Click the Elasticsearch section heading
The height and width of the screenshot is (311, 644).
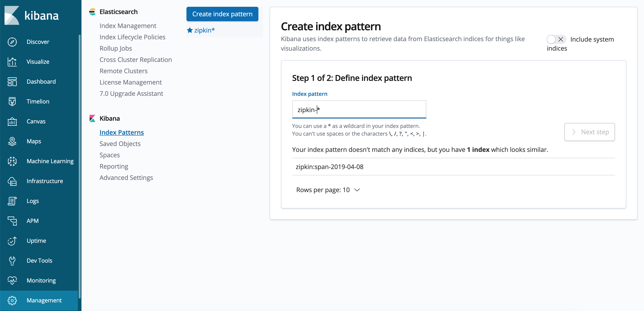coord(119,12)
